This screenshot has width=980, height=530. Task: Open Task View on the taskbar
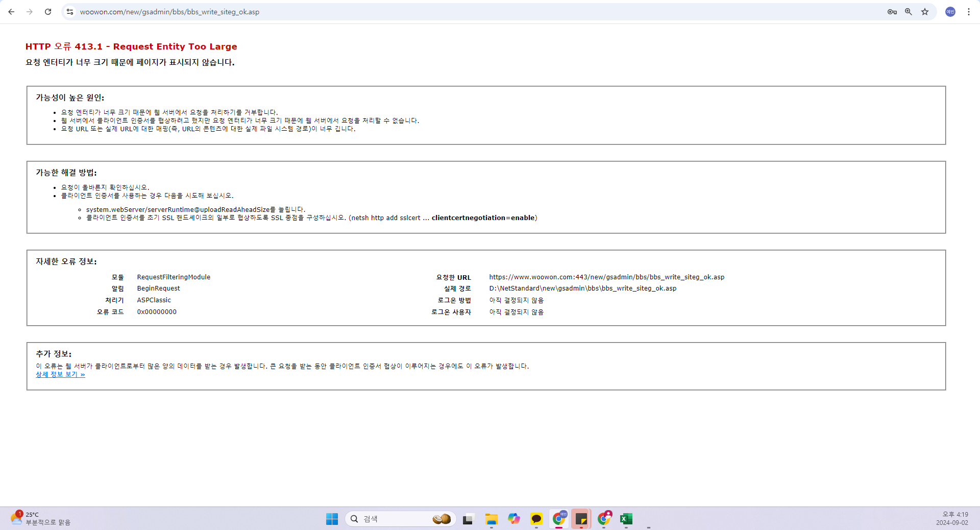pyautogui.click(x=468, y=519)
